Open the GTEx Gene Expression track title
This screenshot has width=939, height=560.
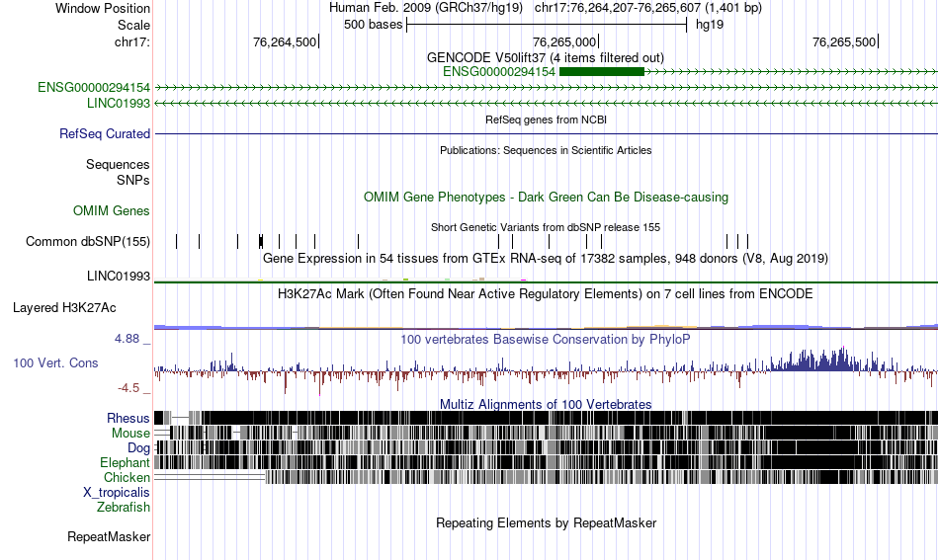click(546, 258)
